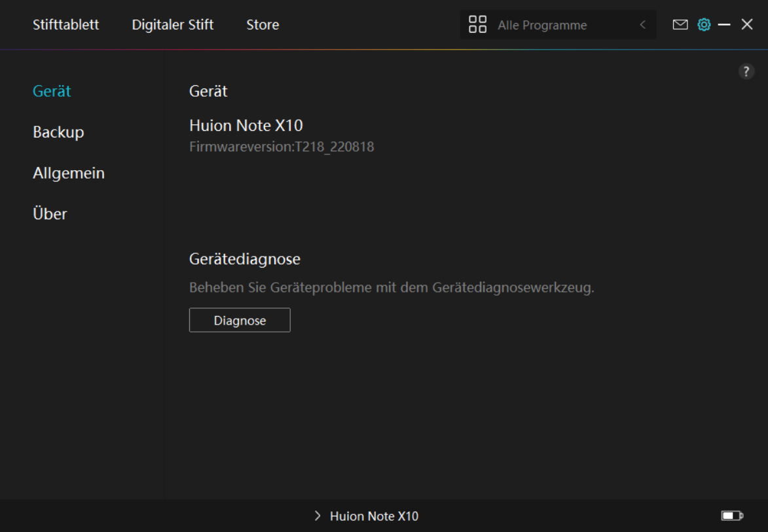Open the Alle Programme selector
Viewport: 768px width, 532px height.
pos(558,24)
